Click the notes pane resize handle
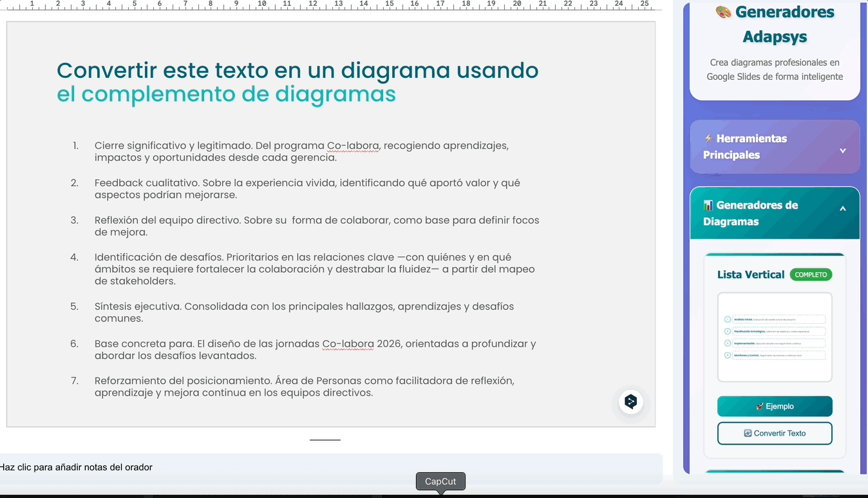Image resolution: width=868 pixels, height=498 pixels. 325,440
